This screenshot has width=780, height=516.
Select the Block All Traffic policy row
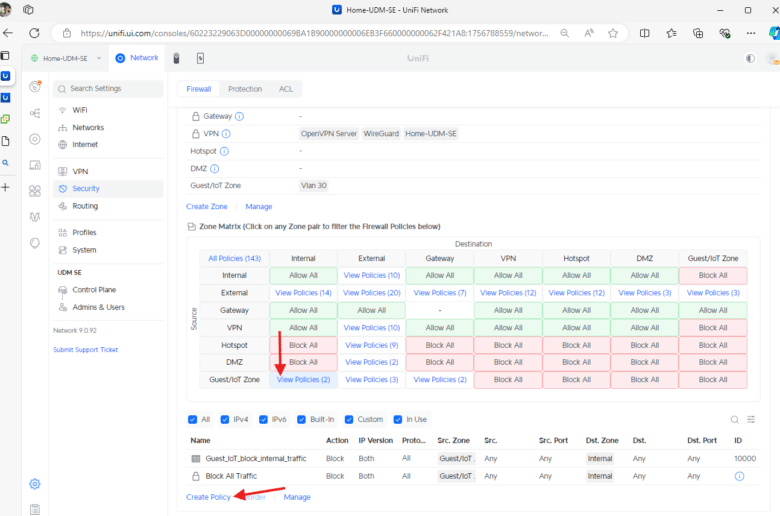(x=473, y=476)
